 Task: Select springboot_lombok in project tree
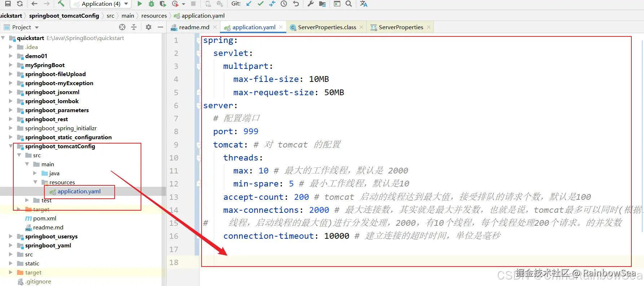tap(52, 101)
